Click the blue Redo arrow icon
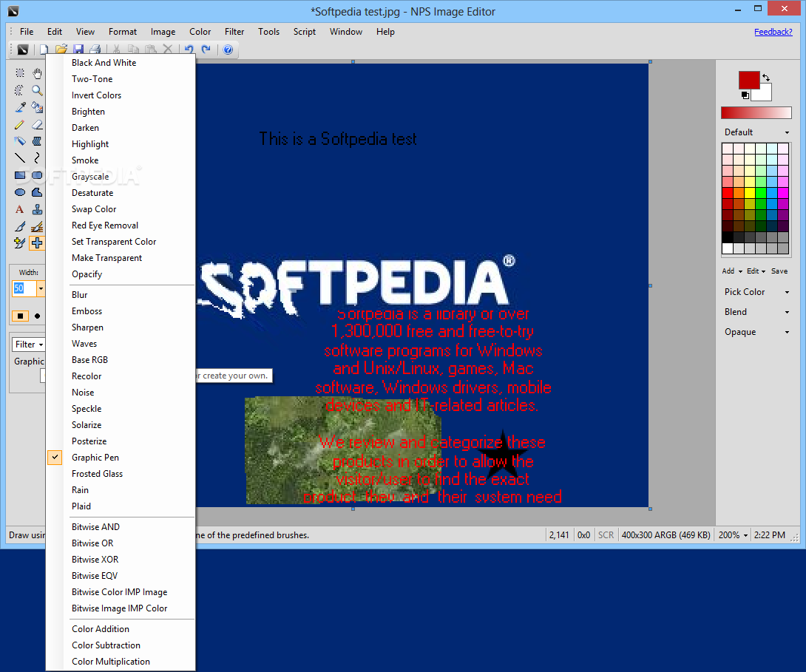Viewport: 806px width, 672px height. [x=206, y=50]
